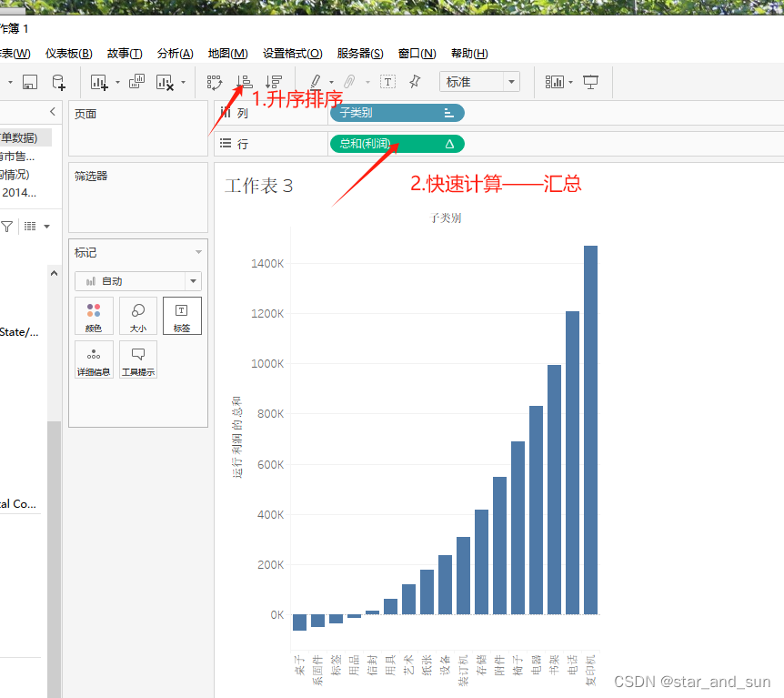Image resolution: width=784 pixels, height=698 pixels.
Task: Open the 标记 card dropdown arrow
Action: click(198, 252)
